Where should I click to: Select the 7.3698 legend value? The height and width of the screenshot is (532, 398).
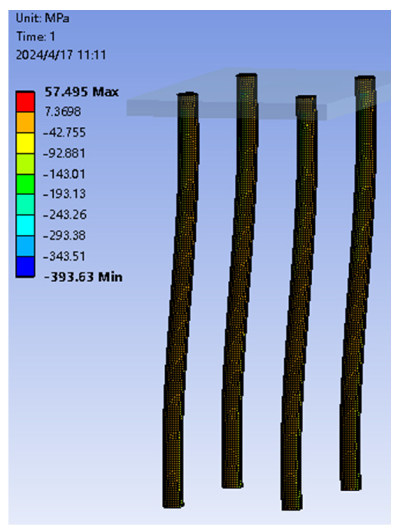[x=63, y=112]
